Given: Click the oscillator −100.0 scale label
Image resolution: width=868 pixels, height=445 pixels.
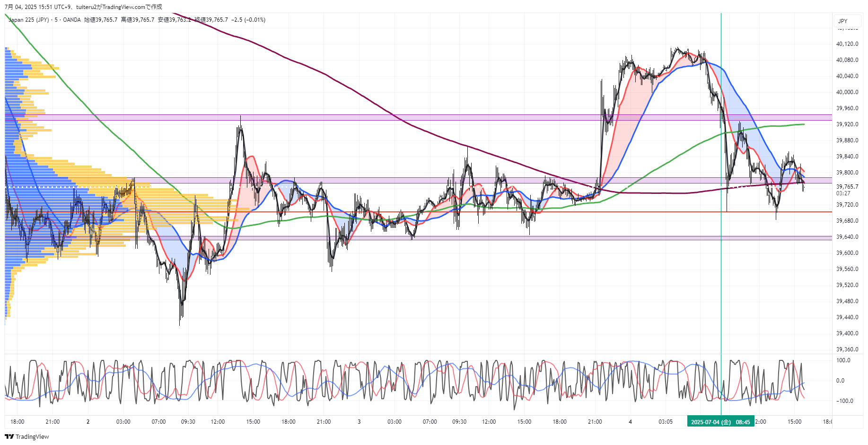Looking at the screenshot, I should 845,401.
